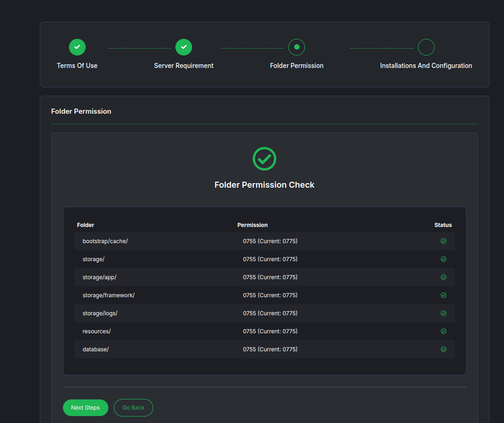Click the permission value in database/ row

point(270,349)
